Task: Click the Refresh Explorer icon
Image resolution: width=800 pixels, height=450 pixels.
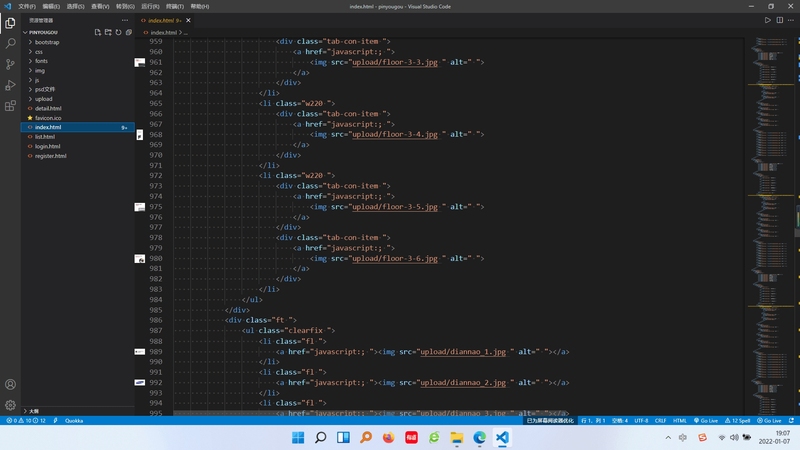Action: [x=118, y=32]
